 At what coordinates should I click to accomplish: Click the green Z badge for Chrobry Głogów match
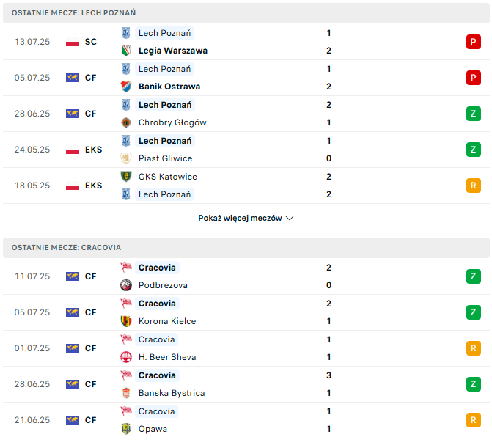pyautogui.click(x=474, y=114)
